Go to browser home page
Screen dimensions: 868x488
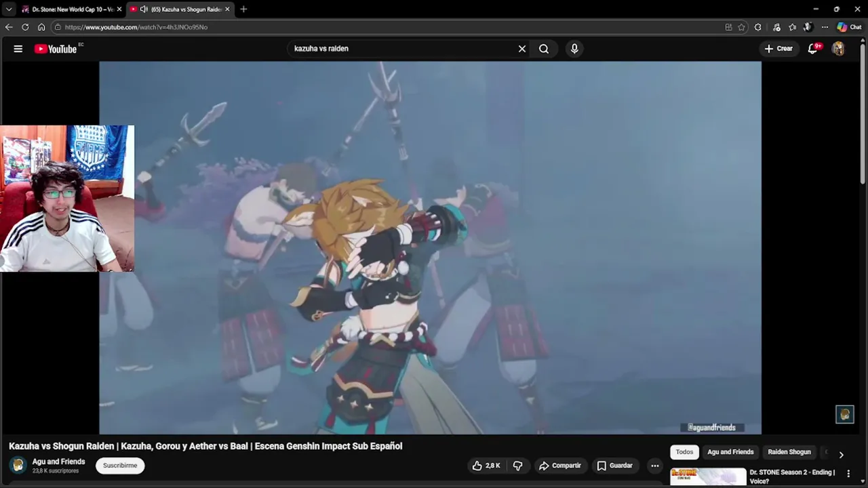41,27
